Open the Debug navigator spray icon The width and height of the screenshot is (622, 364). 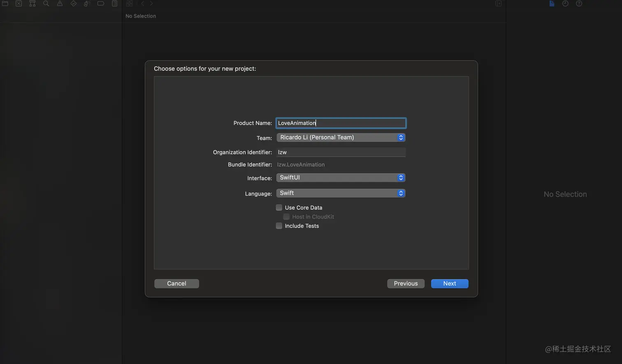pos(87,4)
